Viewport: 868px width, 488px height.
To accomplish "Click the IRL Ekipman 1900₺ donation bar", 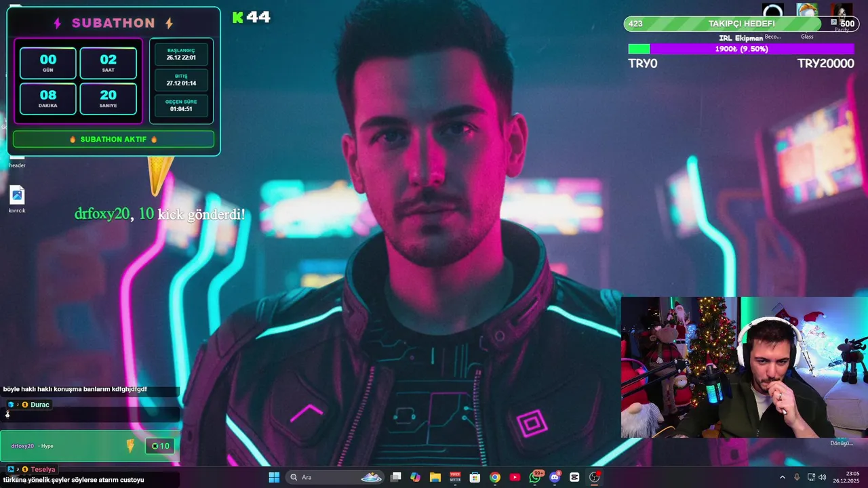I will point(741,49).
